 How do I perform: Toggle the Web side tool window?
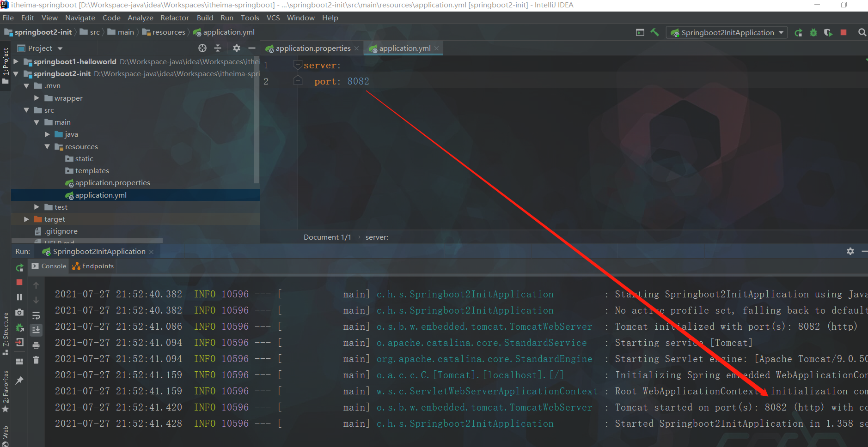6,435
